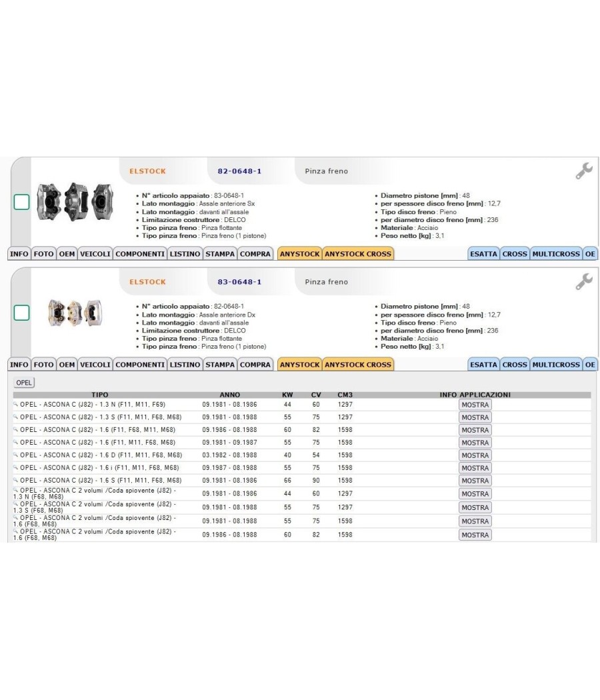Viewport: 600px width, 700px height.
Task: Click ELSTOCK brand label of article 83-0648-1
Action: [x=148, y=282]
